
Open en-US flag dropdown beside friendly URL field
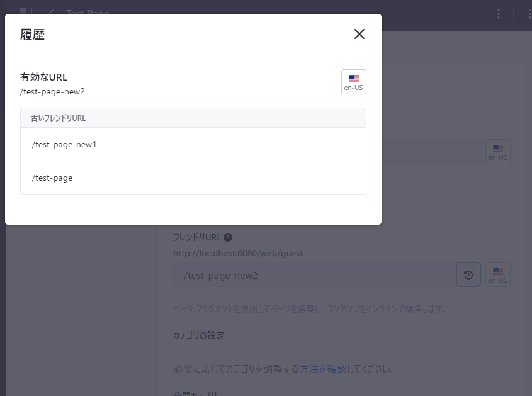point(497,275)
